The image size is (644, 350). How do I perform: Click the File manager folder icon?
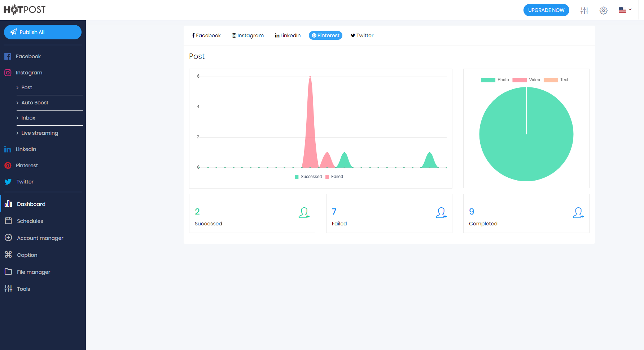pos(8,272)
